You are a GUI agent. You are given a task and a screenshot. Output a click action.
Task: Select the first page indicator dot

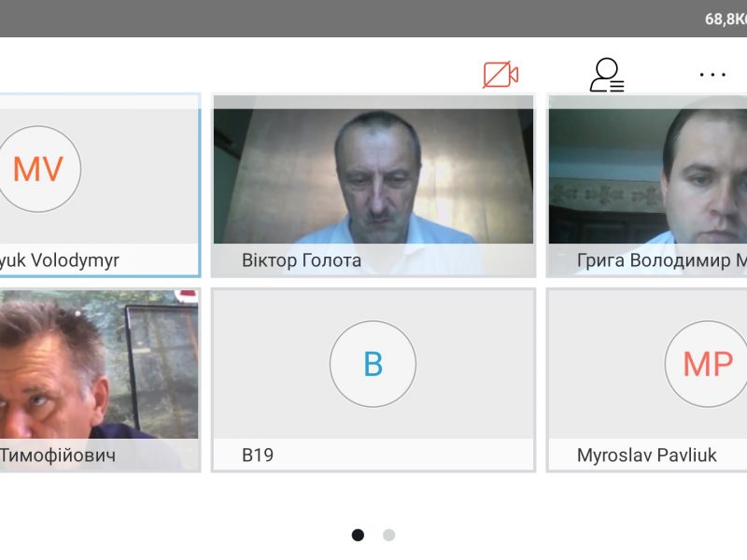[358, 535]
